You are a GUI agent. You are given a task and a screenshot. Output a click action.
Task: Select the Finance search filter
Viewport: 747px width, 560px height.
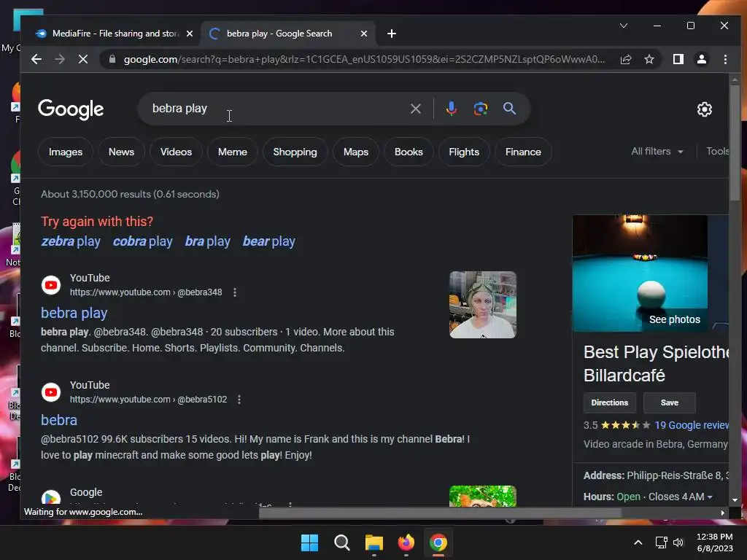coord(523,152)
